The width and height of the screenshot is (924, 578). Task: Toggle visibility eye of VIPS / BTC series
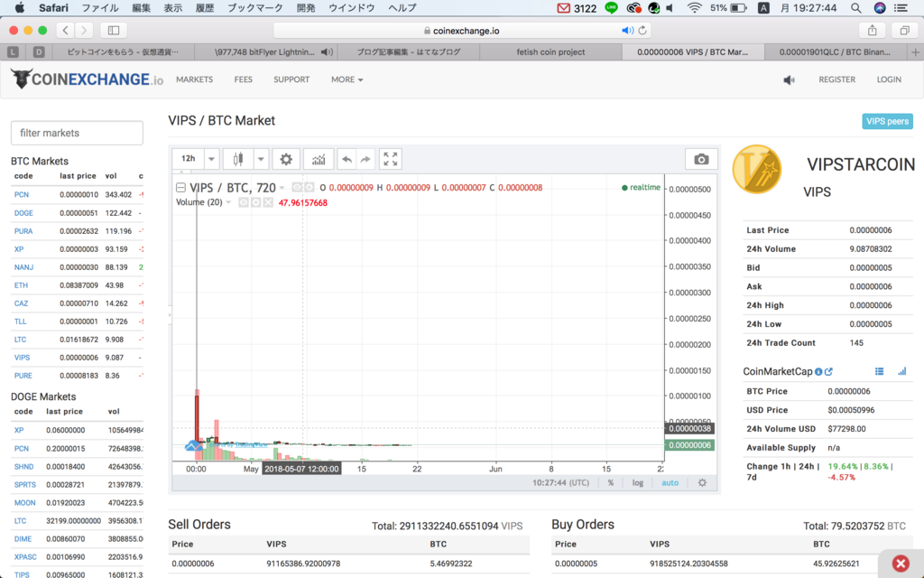(297, 187)
